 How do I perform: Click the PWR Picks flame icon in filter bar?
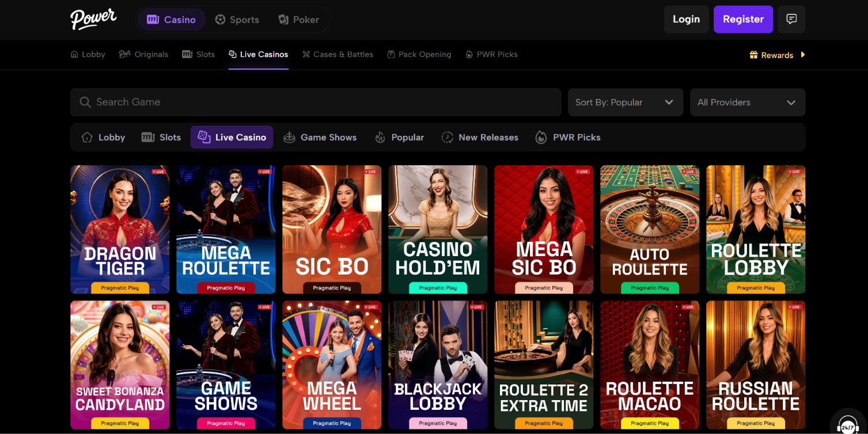(x=541, y=137)
